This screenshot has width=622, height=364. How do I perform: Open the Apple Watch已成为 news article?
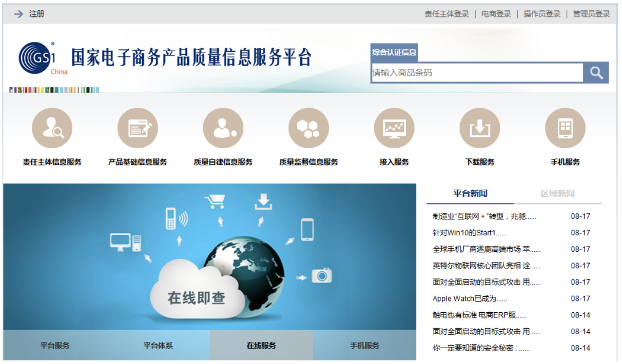click(470, 298)
